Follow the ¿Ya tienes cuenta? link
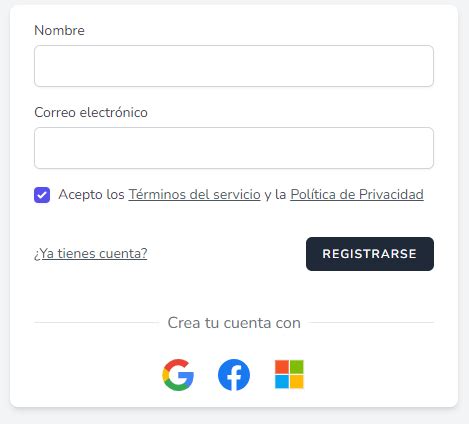469x424 pixels. point(91,254)
